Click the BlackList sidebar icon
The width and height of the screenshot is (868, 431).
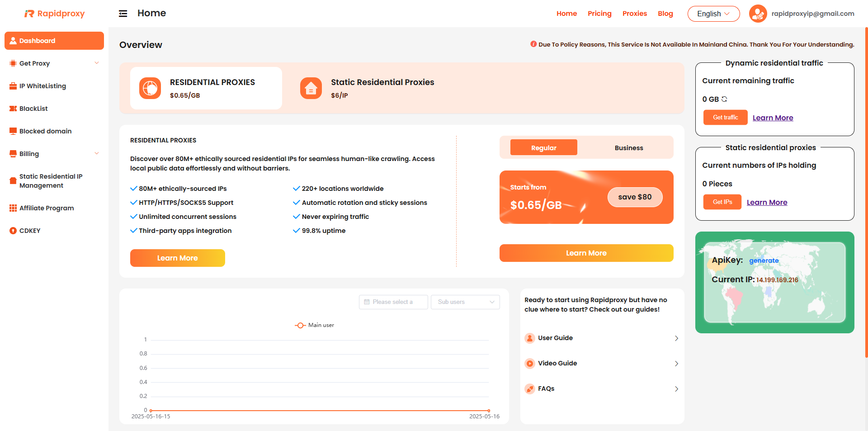click(x=13, y=109)
